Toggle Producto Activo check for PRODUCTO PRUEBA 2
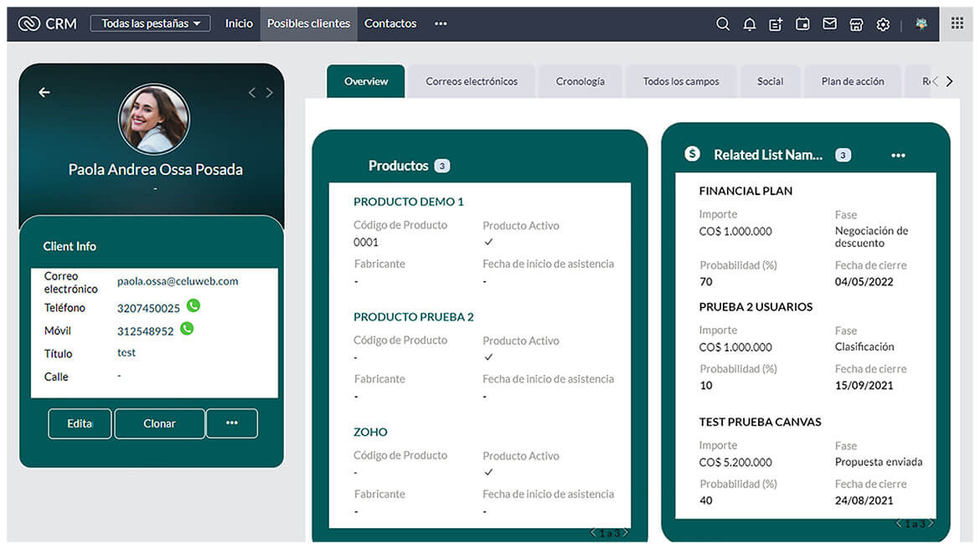The image size is (980, 549). click(488, 357)
